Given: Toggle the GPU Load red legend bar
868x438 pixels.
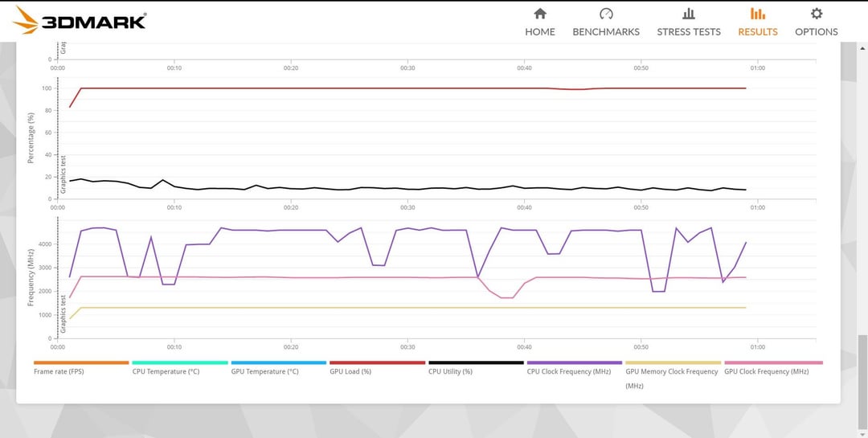Looking at the screenshot, I should [378, 362].
